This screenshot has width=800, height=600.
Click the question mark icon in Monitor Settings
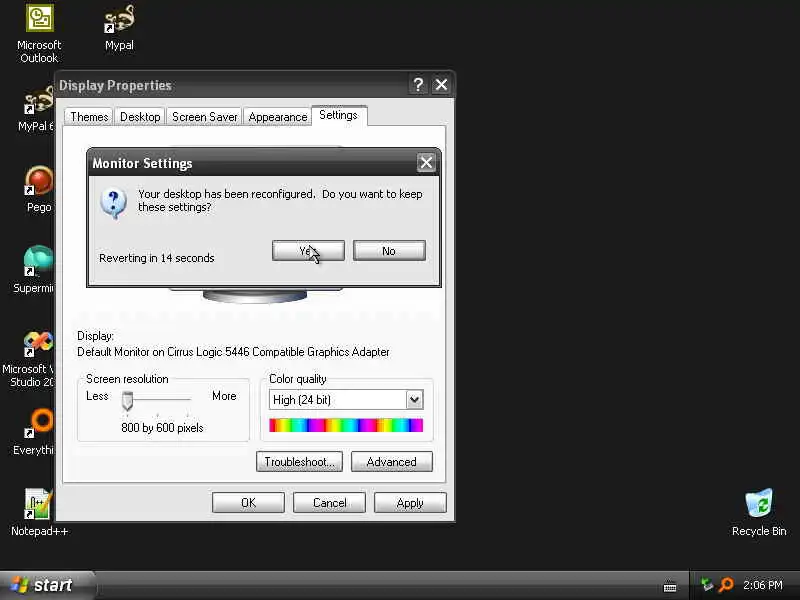click(113, 203)
